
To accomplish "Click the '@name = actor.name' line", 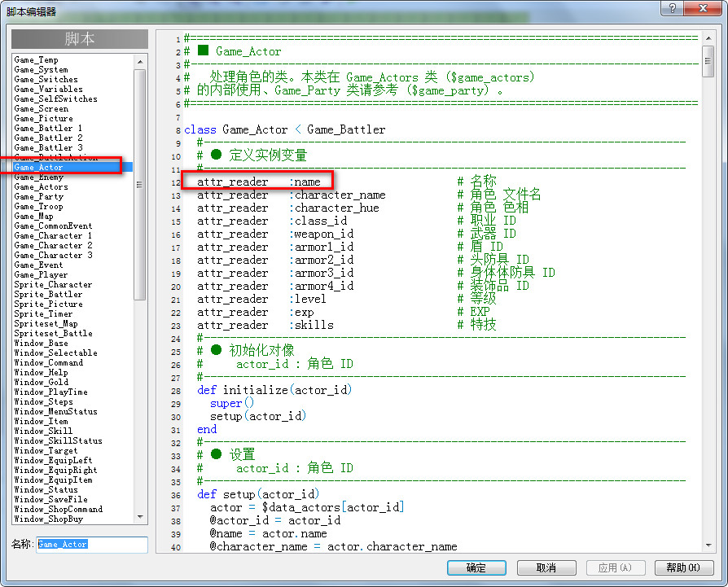I will 269,533.
